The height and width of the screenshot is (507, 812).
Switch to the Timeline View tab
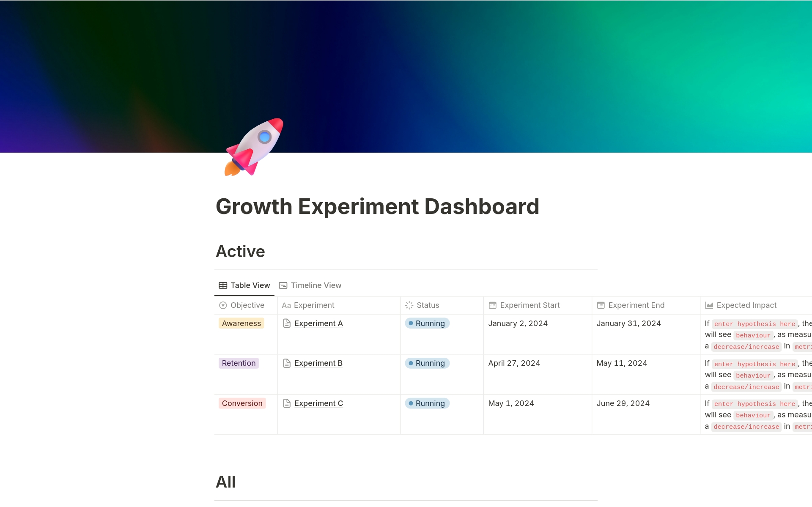(310, 285)
